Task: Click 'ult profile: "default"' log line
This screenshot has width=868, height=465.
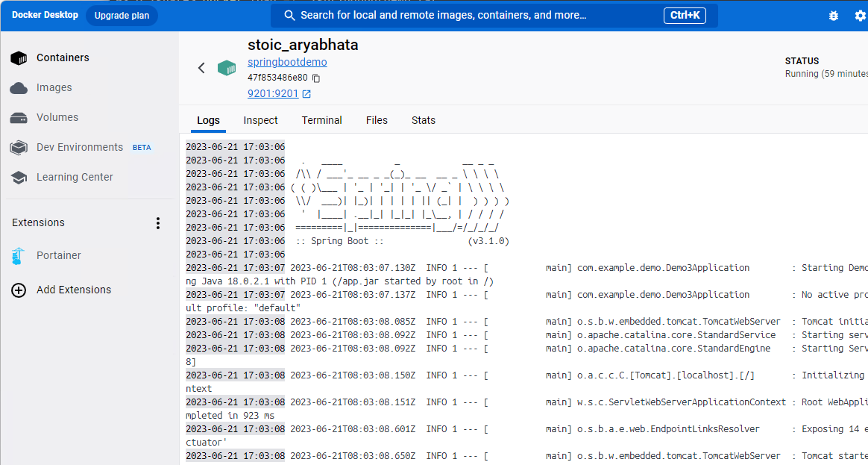Action: (x=242, y=308)
